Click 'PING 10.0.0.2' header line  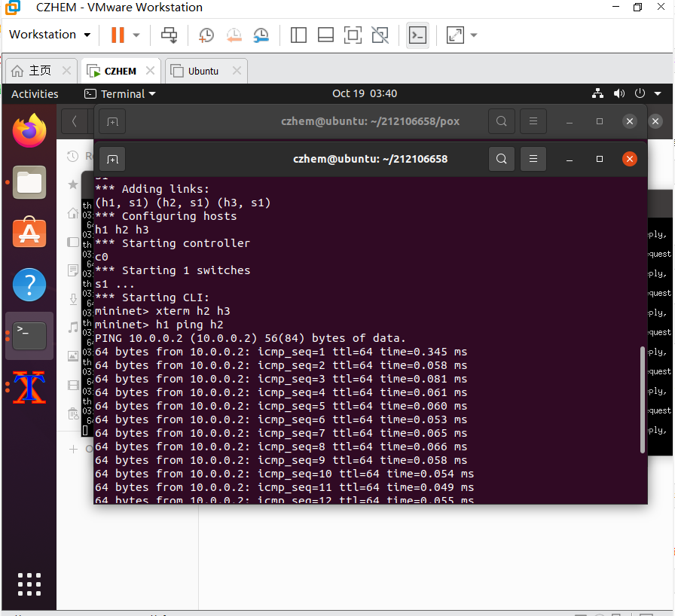[x=250, y=338]
